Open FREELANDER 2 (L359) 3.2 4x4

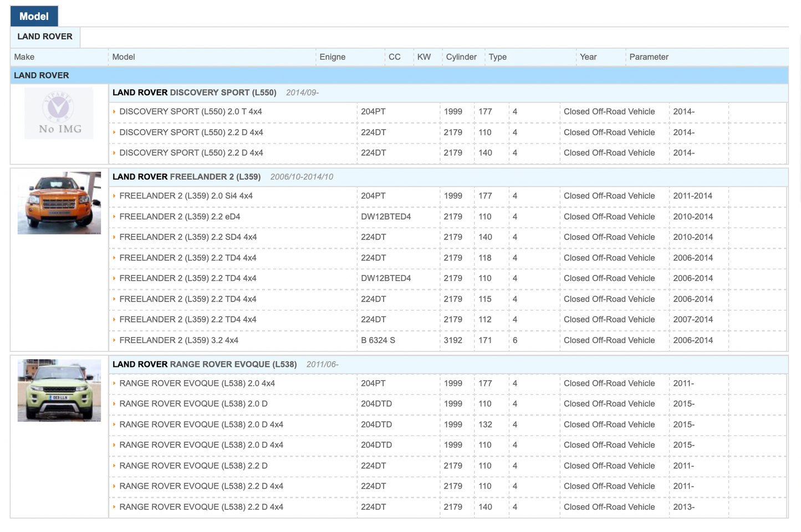pyautogui.click(x=178, y=340)
